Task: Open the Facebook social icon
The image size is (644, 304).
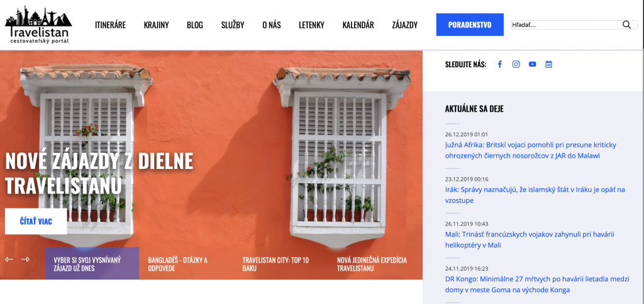Action: (499, 65)
